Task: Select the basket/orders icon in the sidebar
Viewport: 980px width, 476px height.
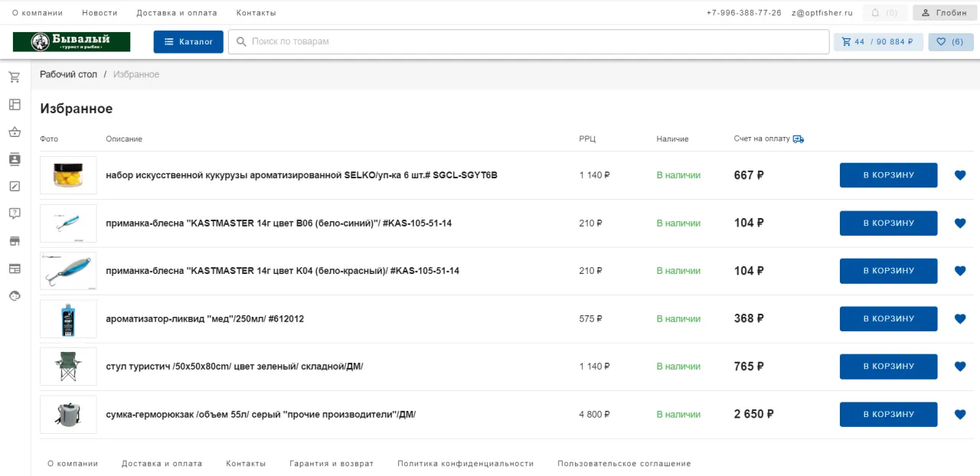Action: click(14, 132)
